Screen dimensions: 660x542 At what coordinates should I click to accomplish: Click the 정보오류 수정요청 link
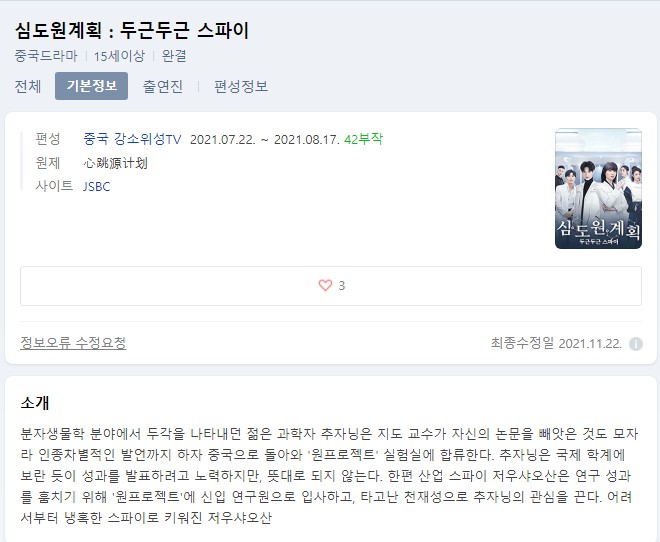pyautogui.click(x=73, y=343)
